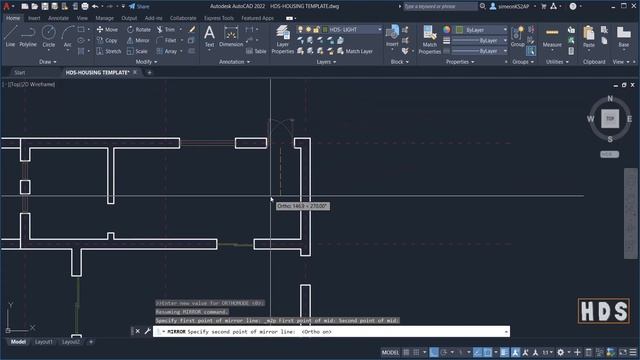Expand the Annotation panel

(234, 62)
